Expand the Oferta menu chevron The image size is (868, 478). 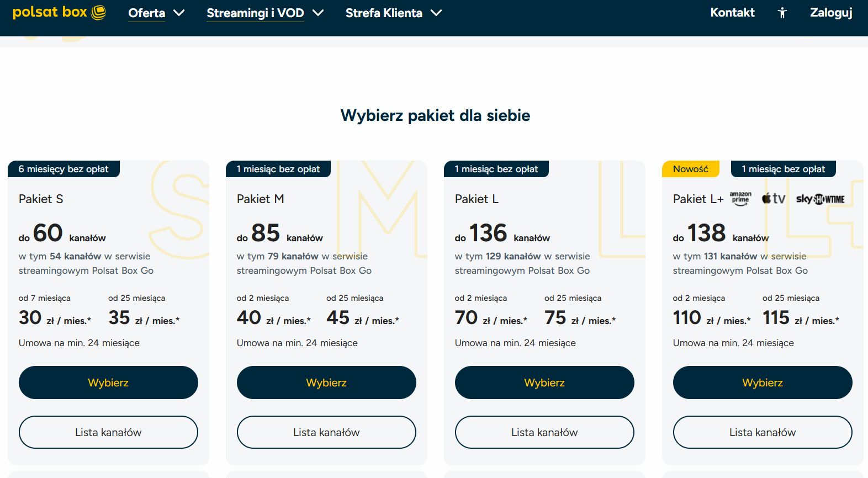tap(179, 13)
